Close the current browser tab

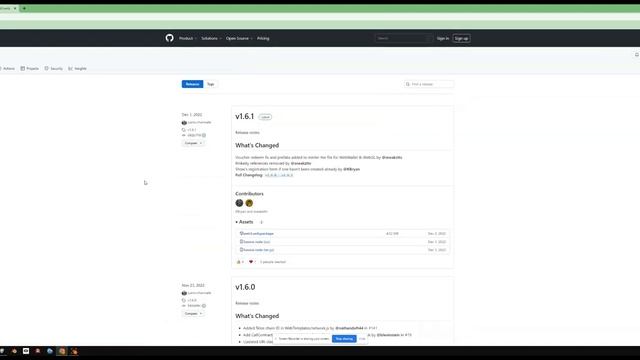tap(15, 8)
